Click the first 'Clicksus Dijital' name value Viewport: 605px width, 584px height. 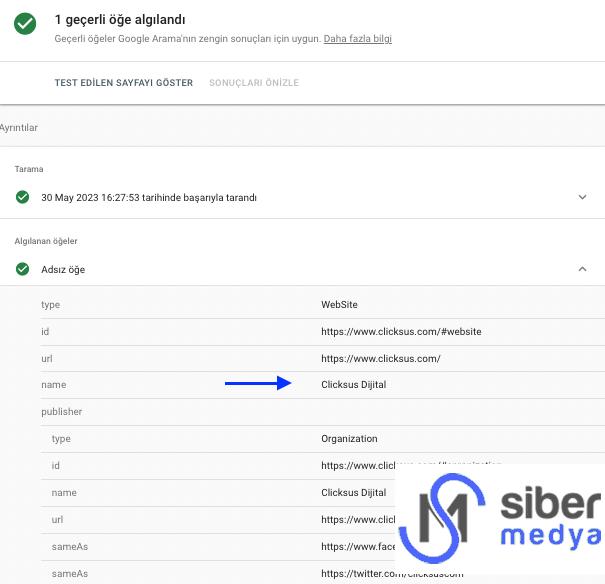(353, 385)
